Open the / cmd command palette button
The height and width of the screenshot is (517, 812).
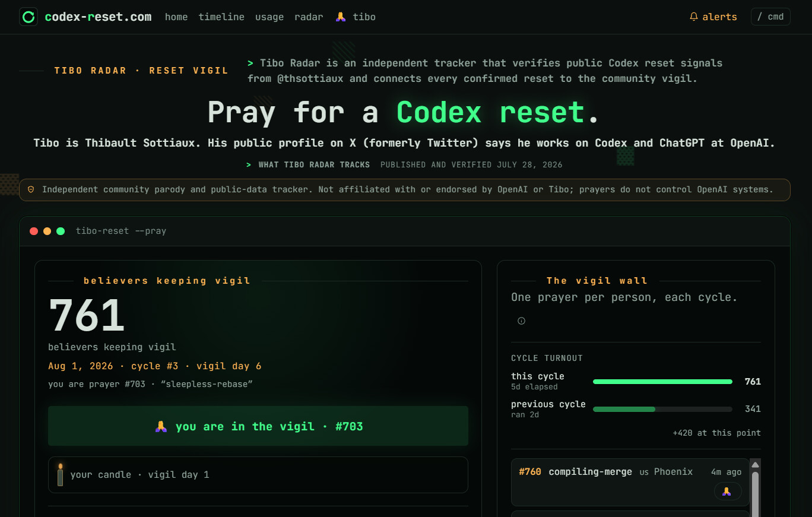(770, 17)
